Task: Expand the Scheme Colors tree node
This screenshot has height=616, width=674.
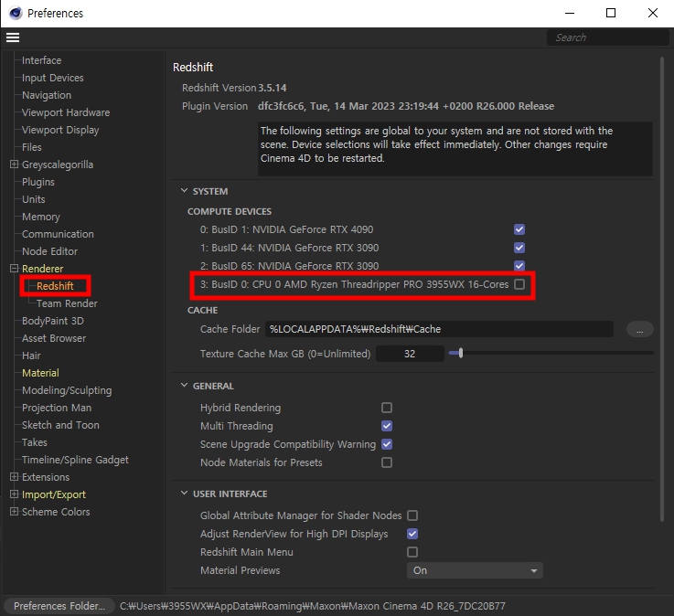Action: pyautogui.click(x=15, y=512)
